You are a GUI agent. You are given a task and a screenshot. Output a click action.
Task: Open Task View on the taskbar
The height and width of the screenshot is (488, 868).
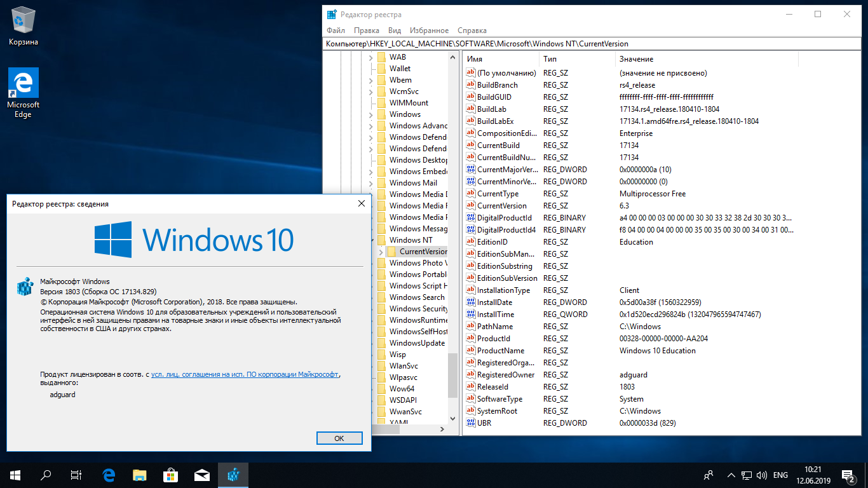click(76, 475)
